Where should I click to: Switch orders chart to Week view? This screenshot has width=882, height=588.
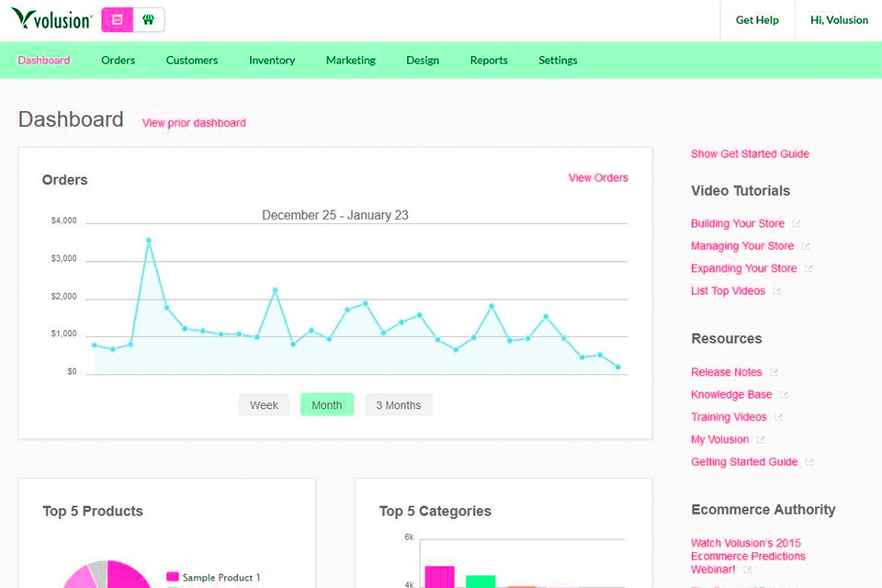tap(264, 405)
